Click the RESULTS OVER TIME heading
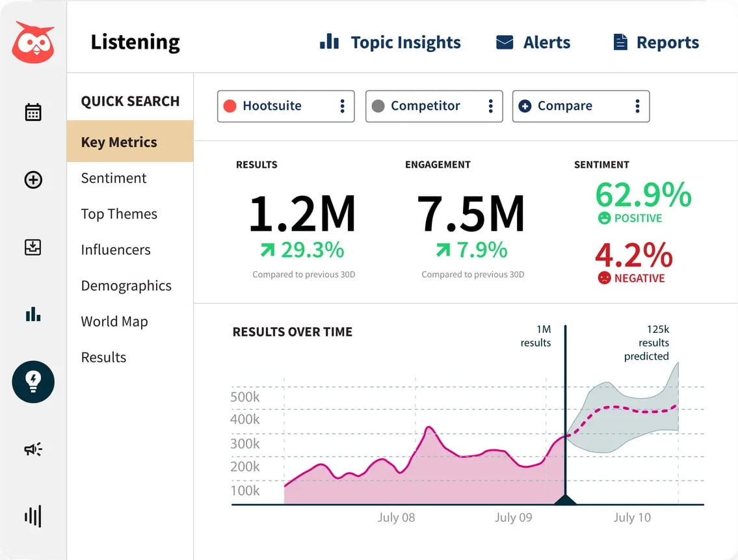738x560 pixels. point(293,332)
